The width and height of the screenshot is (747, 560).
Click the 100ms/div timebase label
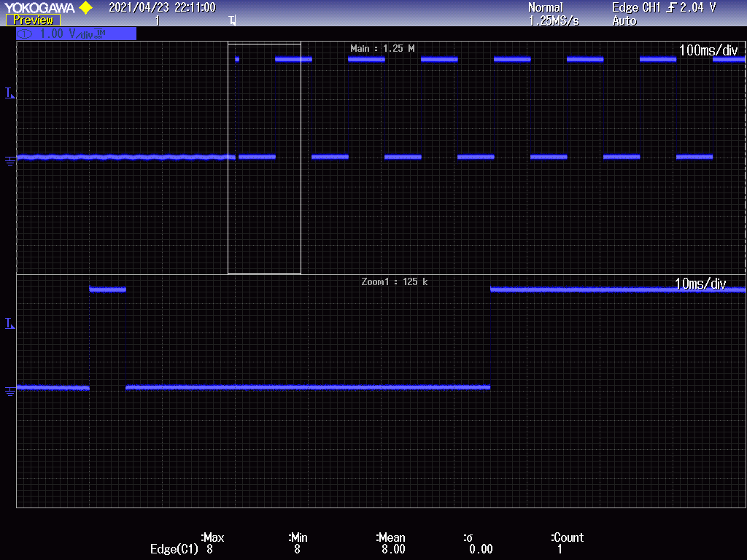(708, 50)
